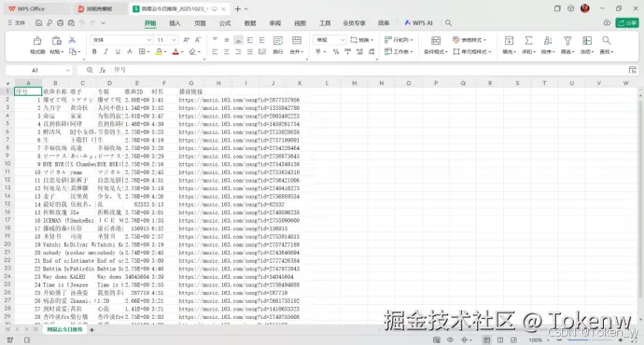Viewport: 644px width, 345px height.
Task: Click the search icon beside WPS AI
Action: click(449, 23)
